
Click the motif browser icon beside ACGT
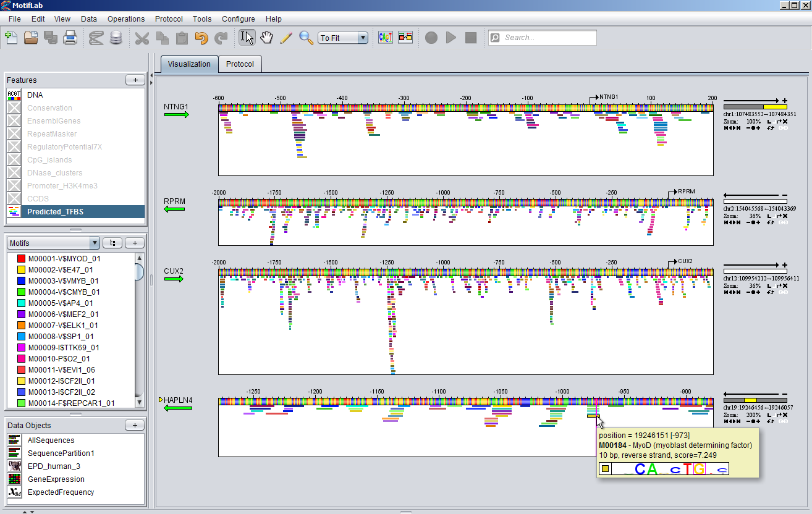(405, 38)
